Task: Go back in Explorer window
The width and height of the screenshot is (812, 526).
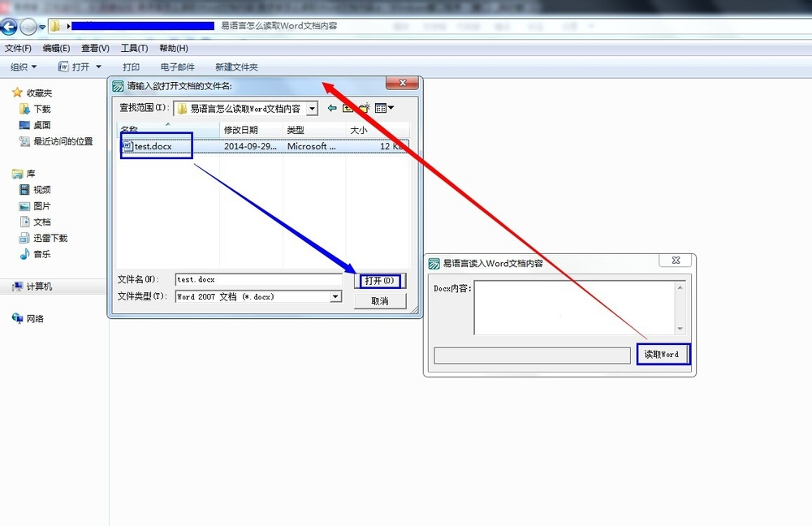Action: pyautogui.click(x=9, y=27)
